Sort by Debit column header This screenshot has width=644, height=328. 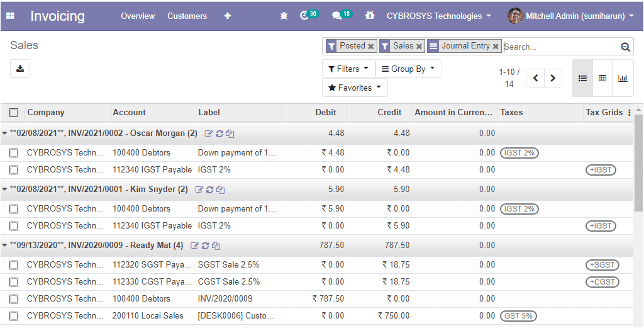314,113
